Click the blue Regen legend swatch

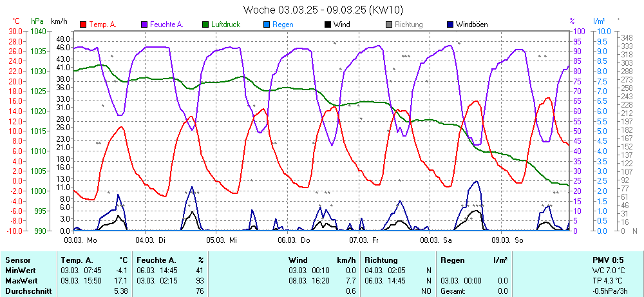click(x=267, y=24)
